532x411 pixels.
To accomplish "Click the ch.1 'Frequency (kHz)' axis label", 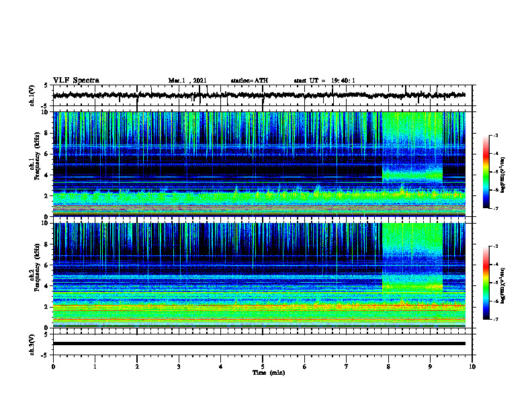I will 38,156.
